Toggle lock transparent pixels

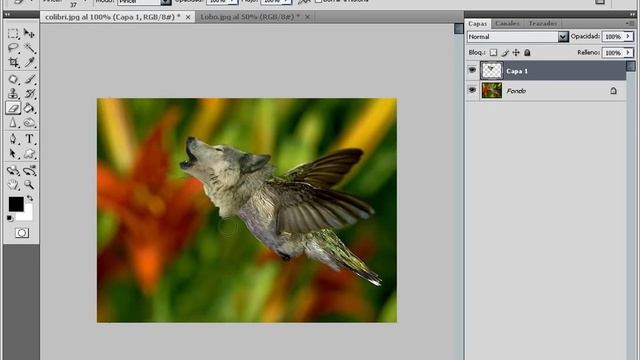coord(493,53)
